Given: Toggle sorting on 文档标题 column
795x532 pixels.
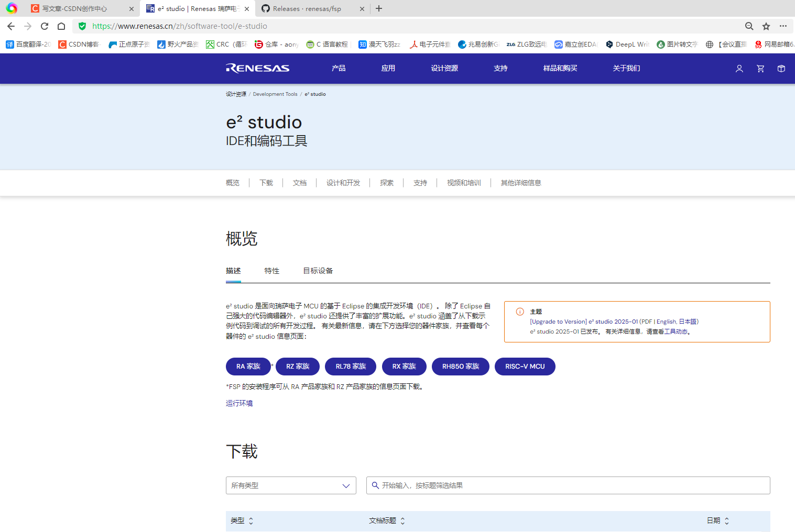Looking at the screenshot, I should 402,520.
